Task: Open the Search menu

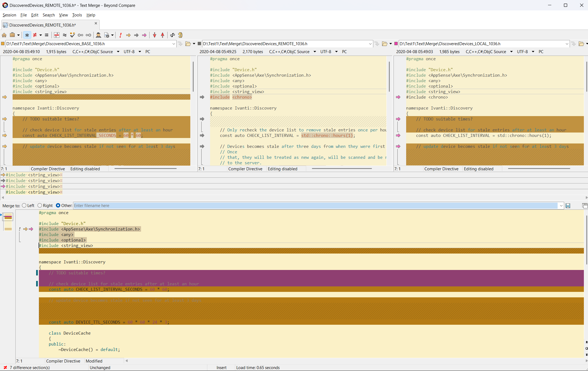Action: 49,15
